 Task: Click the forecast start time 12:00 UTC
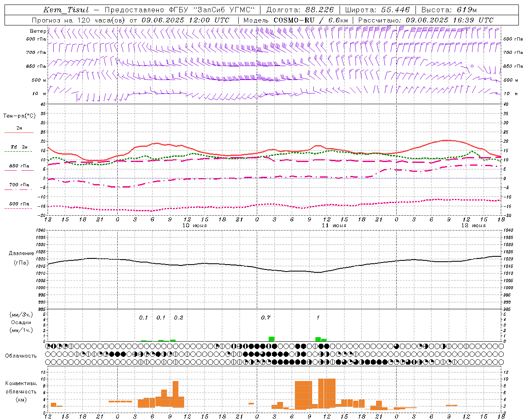pos(209,20)
